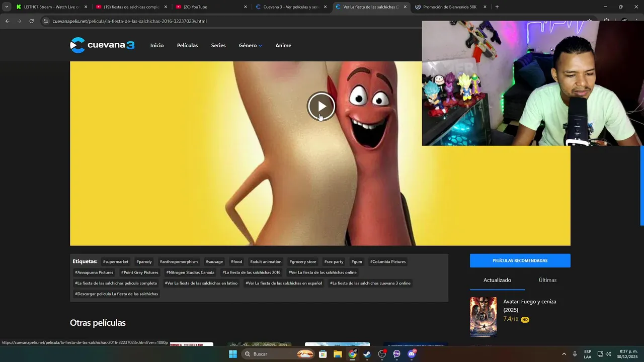The width and height of the screenshot is (644, 362).
Task: Open a new browser tab with plus icon
Action: pyautogui.click(x=497, y=7)
